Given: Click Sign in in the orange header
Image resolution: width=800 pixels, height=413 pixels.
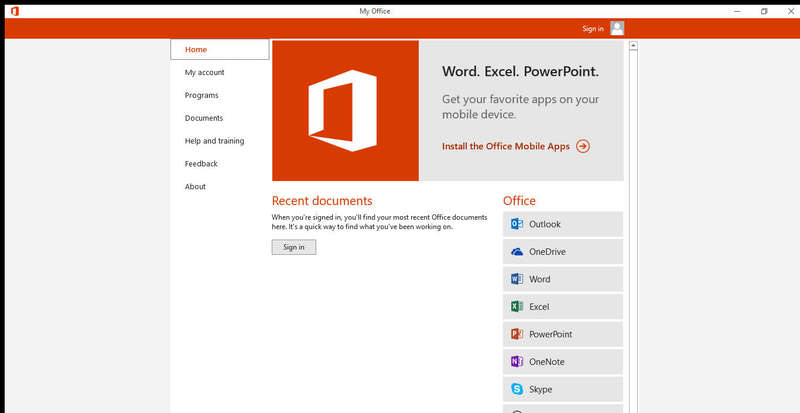Looking at the screenshot, I should click(x=593, y=29).
